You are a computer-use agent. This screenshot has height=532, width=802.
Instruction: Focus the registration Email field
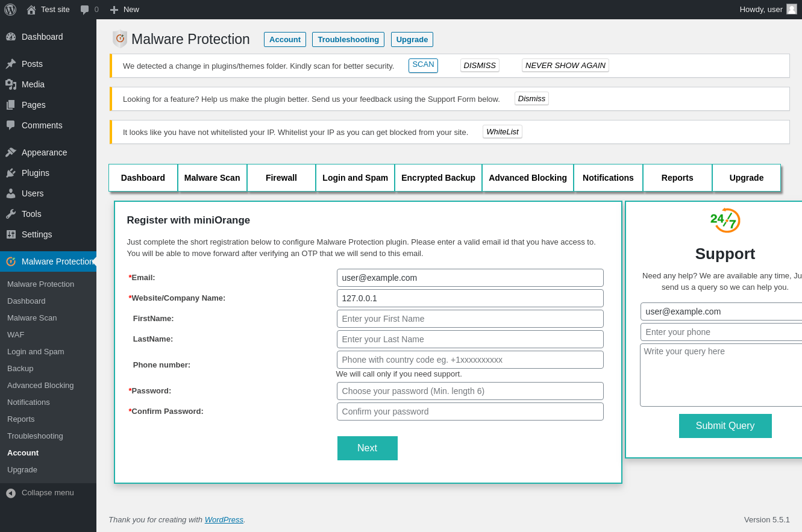(x=470, y=278)
